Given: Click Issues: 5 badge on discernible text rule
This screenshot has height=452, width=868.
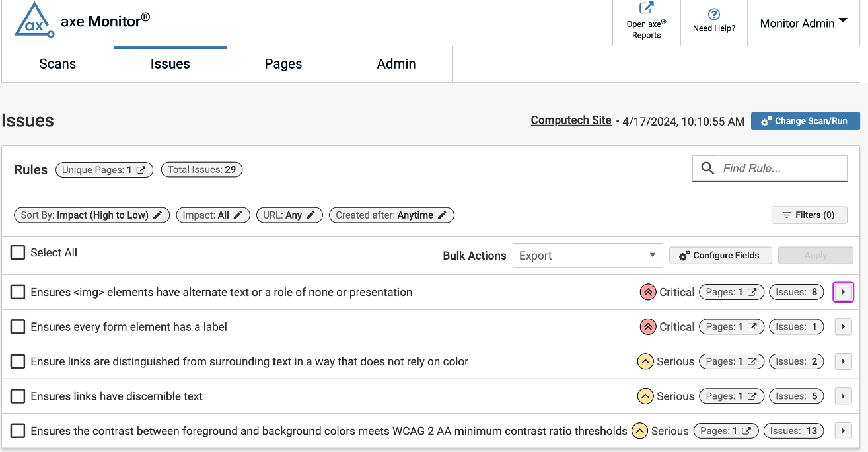Looking at the screenshot, I should [796, 396].
